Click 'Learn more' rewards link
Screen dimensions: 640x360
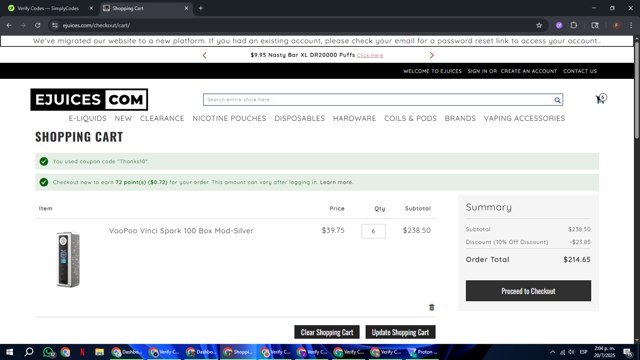pos(336,182)
